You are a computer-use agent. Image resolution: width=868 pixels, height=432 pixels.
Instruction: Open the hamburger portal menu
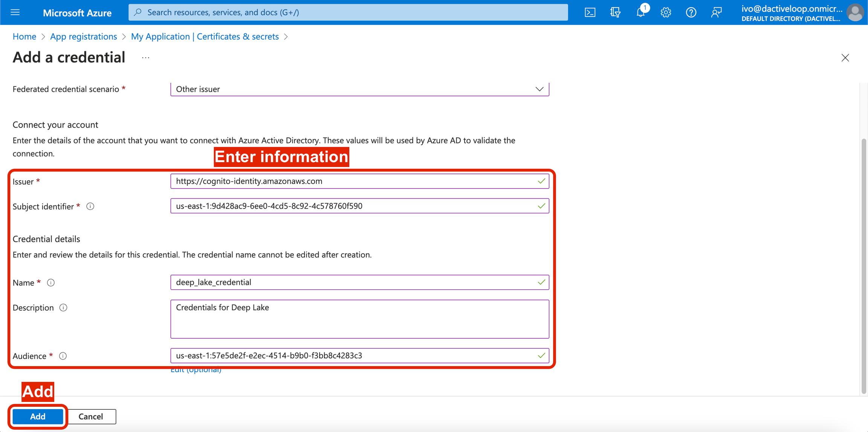click(15, 12)
